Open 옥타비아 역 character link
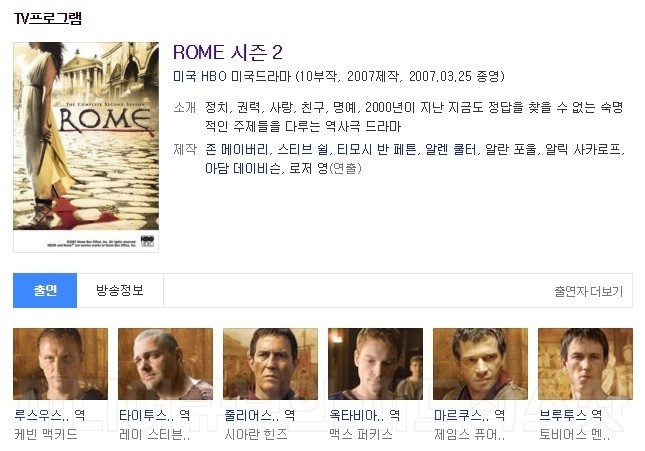645x451 pixels. pyautogui.click(x=364, y=415)
